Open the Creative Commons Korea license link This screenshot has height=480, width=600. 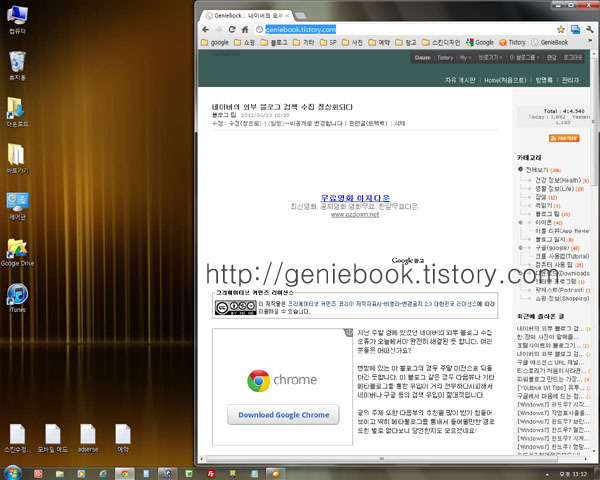383,304
